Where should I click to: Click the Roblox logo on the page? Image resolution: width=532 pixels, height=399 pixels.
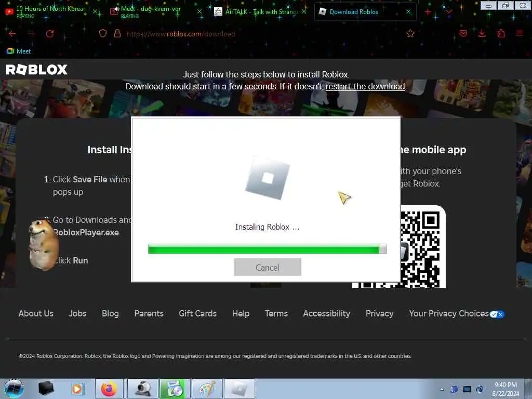tap(37, 70)
